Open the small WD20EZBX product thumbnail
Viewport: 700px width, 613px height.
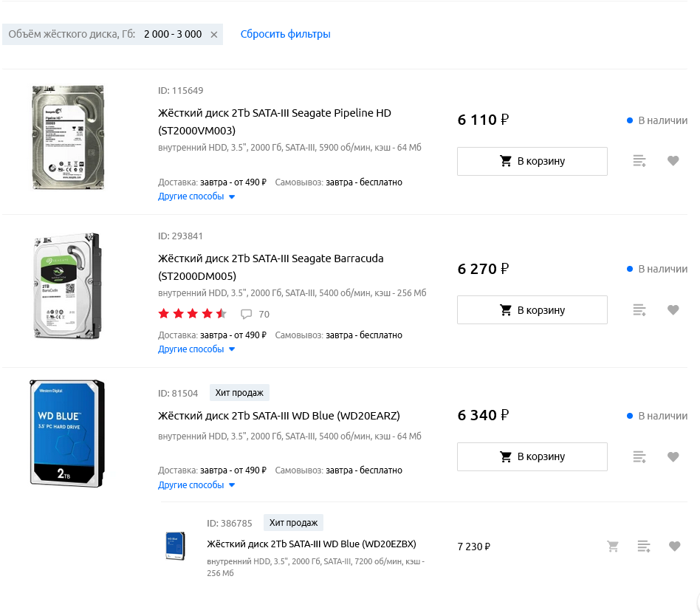(175, 546)
